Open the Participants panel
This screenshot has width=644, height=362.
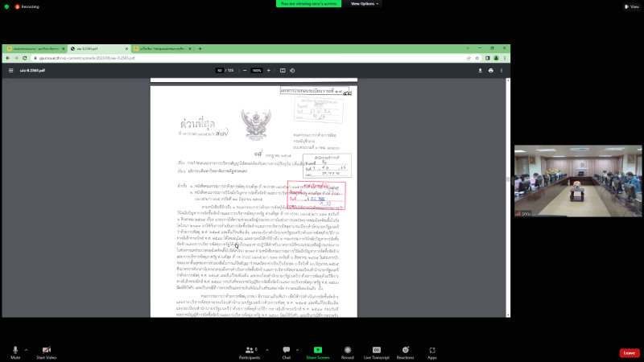coord(250,351)
